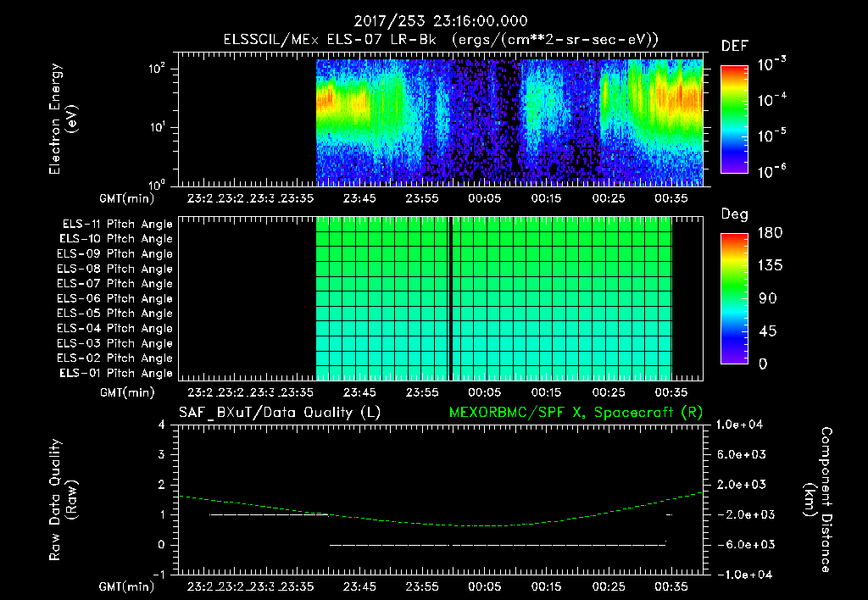This screenshot has width=868, height=600.
Task: Click the white data quality line at level 1
Action: coord(269,514)
